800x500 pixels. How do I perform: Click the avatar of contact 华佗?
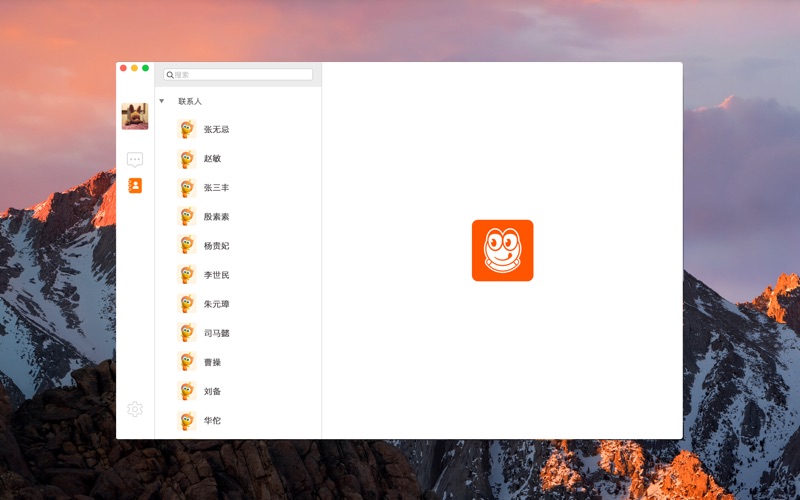[x=187, y=421]
